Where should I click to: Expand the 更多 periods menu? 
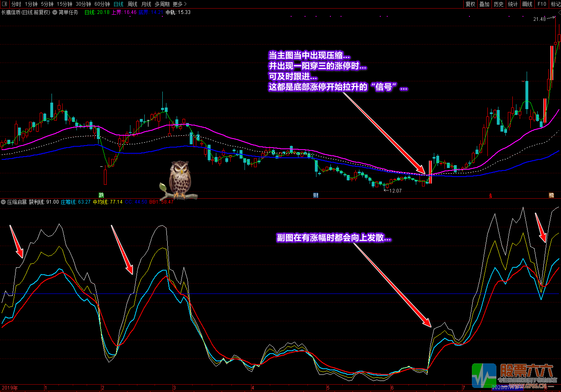click(x=180, y=4)
